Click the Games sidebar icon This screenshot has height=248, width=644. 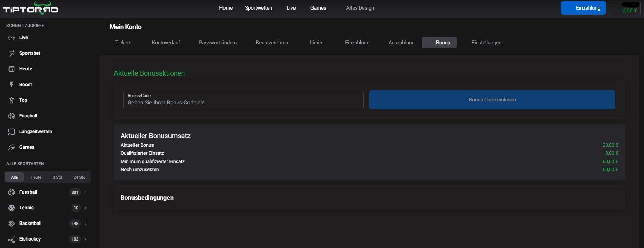[x=12, y=147]
